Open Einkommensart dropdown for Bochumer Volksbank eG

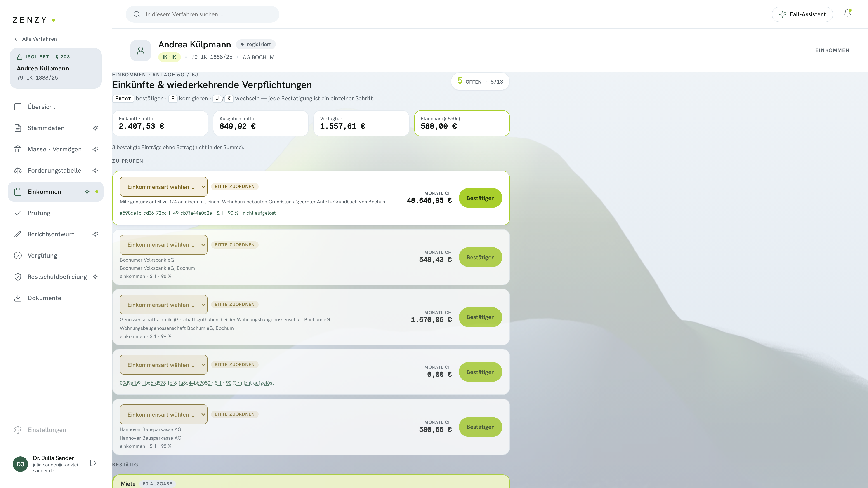[163, 245]
